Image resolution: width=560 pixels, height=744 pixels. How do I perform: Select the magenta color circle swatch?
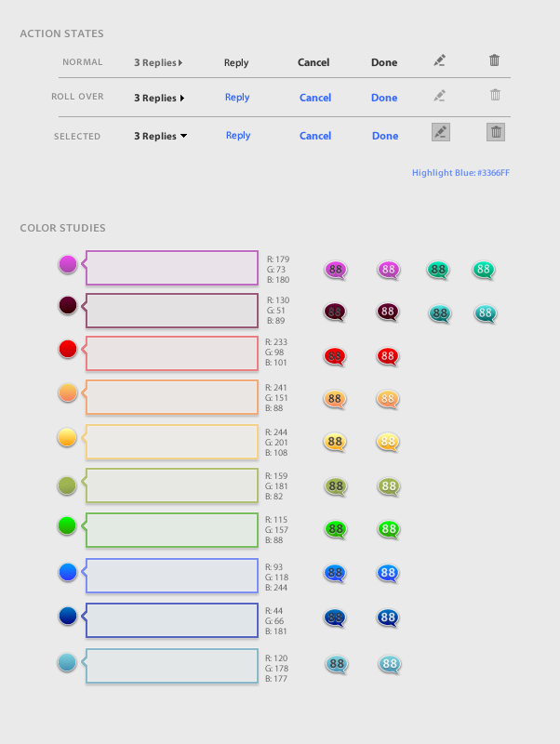click(x=68, y=264)
